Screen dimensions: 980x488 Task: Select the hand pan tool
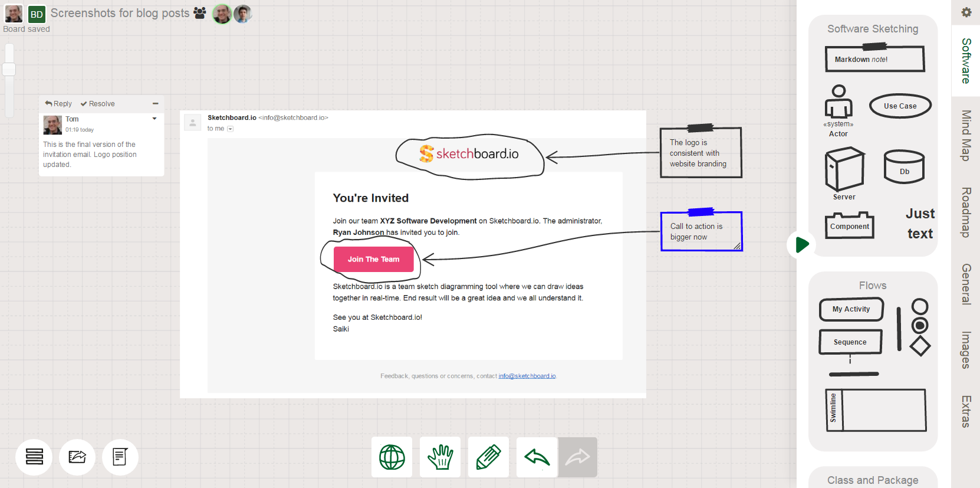[x=440, y=457]
